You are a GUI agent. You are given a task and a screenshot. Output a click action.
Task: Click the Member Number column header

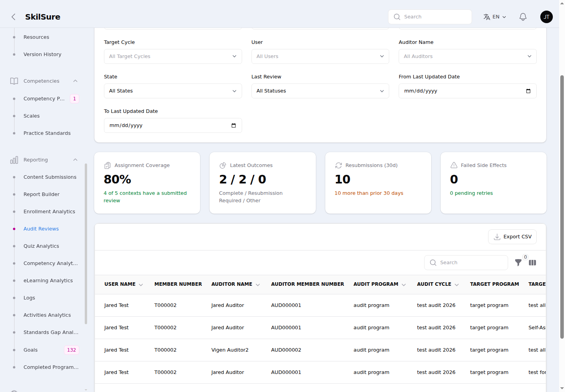(x=178, y=284)
